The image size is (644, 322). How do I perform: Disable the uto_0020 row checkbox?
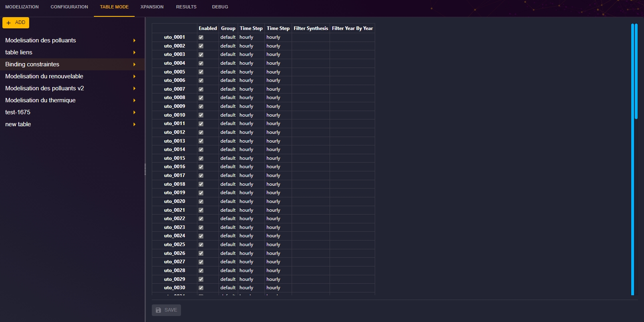tap(201, 201)
